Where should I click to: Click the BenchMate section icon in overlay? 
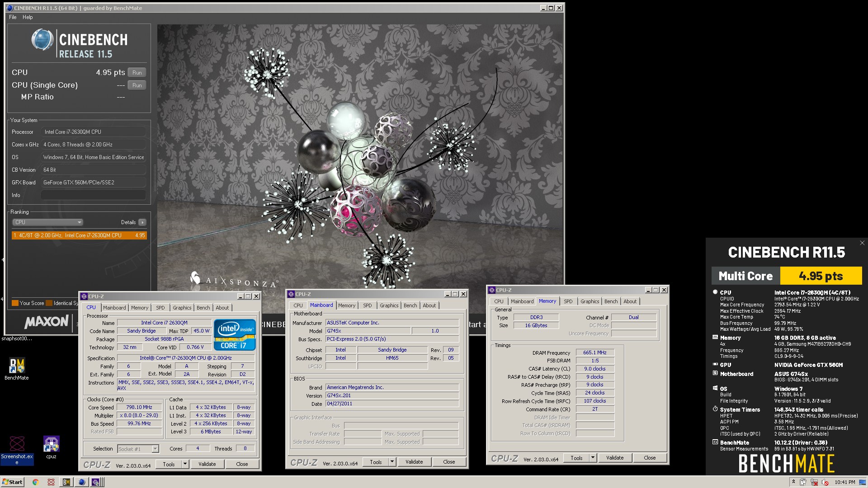tap(715, 442)
